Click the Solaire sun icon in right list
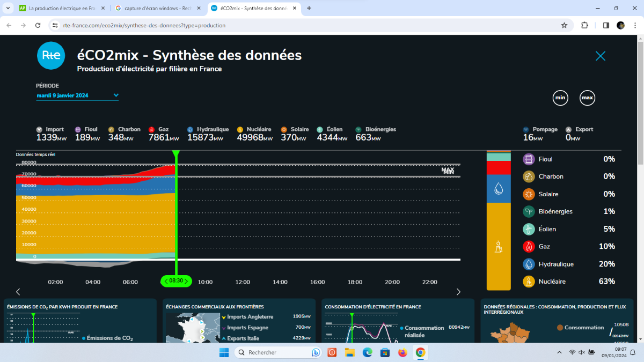The width and height of the screenshot is (644, 362). click(530, 194)
